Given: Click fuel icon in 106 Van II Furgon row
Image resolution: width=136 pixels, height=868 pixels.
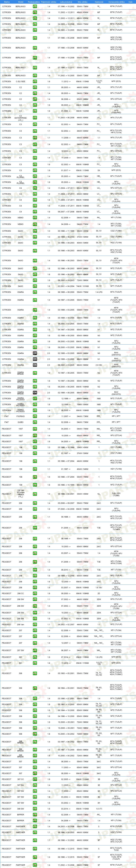Looking at the screenshot, I should pyautogui.click(x=35, y=494).
